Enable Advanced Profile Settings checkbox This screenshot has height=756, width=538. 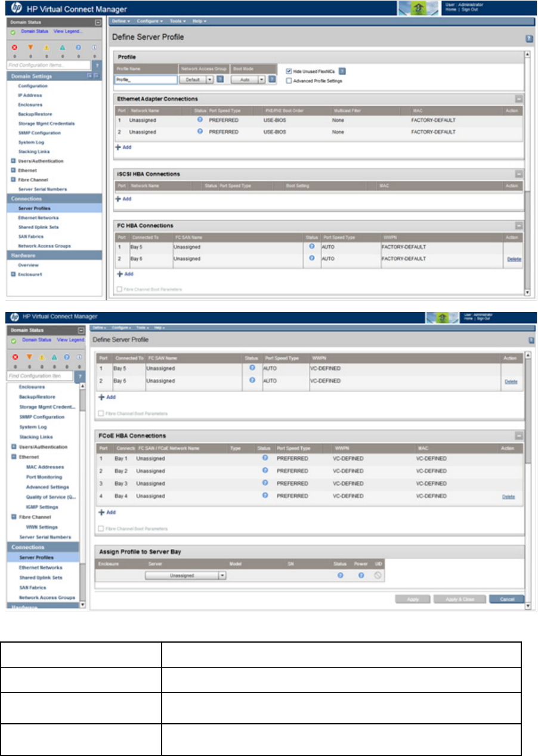click(289, 81)
